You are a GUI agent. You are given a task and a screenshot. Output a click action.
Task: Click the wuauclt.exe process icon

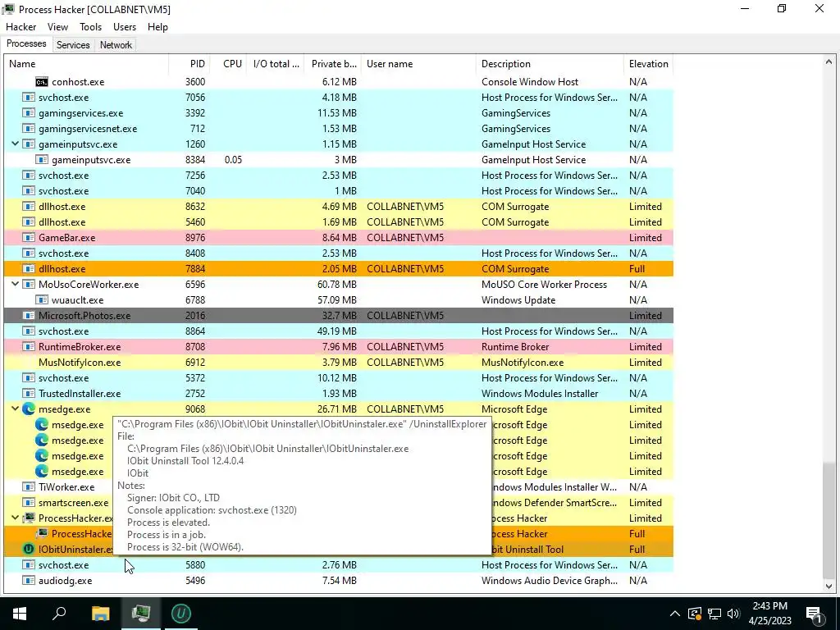click(x=42, y=300)
